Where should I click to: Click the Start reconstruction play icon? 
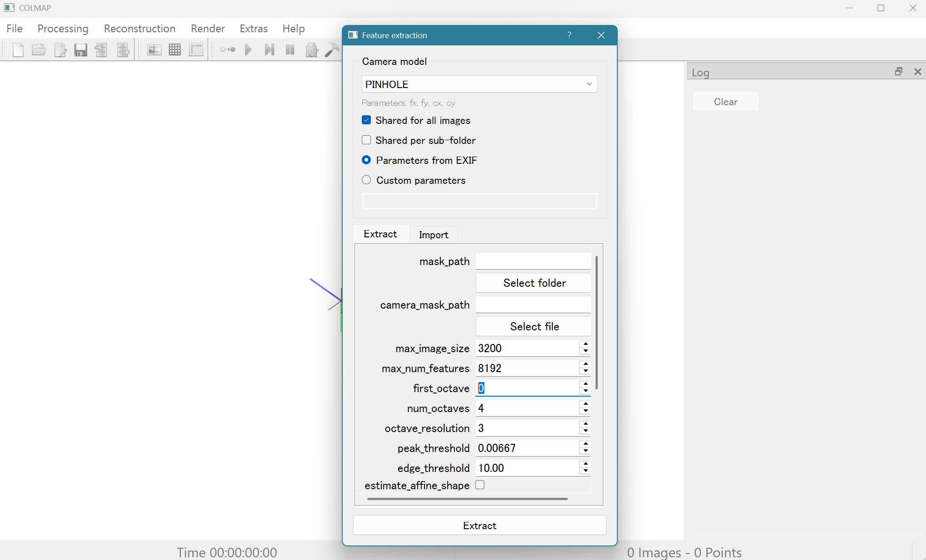(x=248, y=50)
